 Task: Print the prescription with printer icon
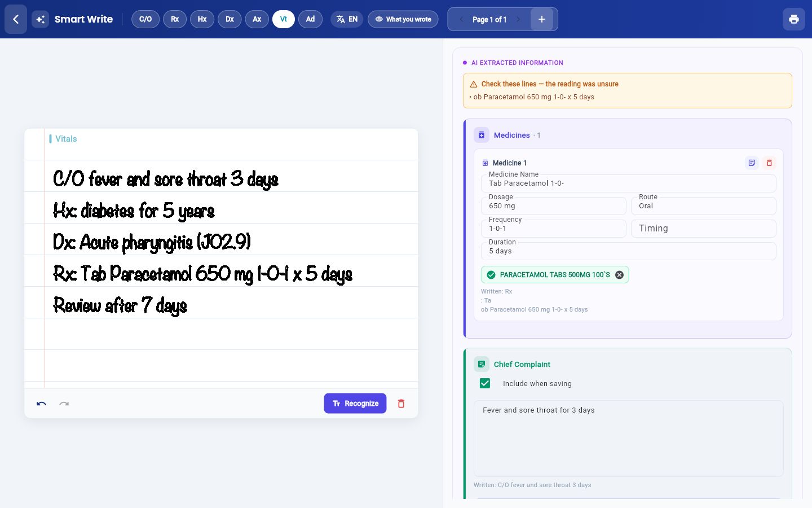[794, 19]
